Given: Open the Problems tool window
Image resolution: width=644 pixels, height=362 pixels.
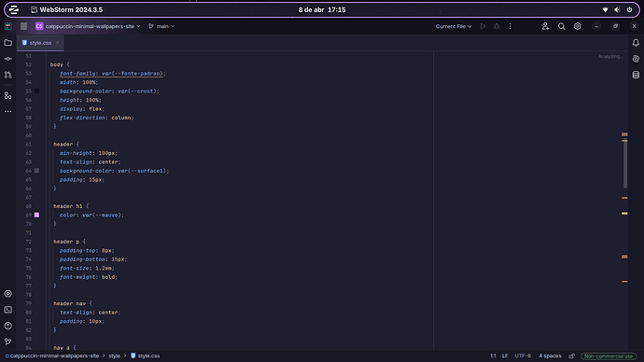Looking at the screenshot, I should (7, 326).
